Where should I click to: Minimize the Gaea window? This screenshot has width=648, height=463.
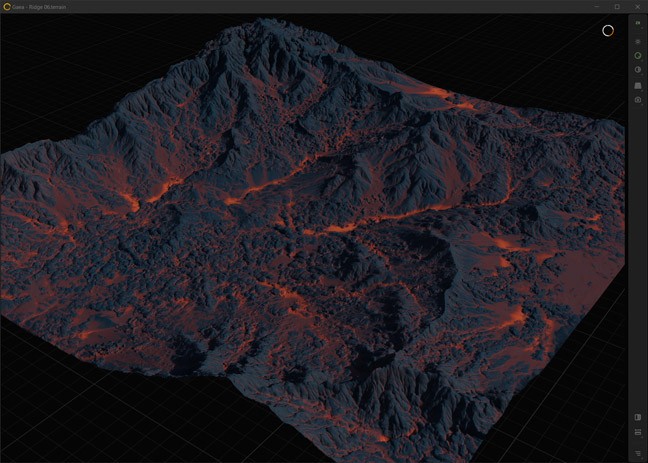click(x=598, y=6)
